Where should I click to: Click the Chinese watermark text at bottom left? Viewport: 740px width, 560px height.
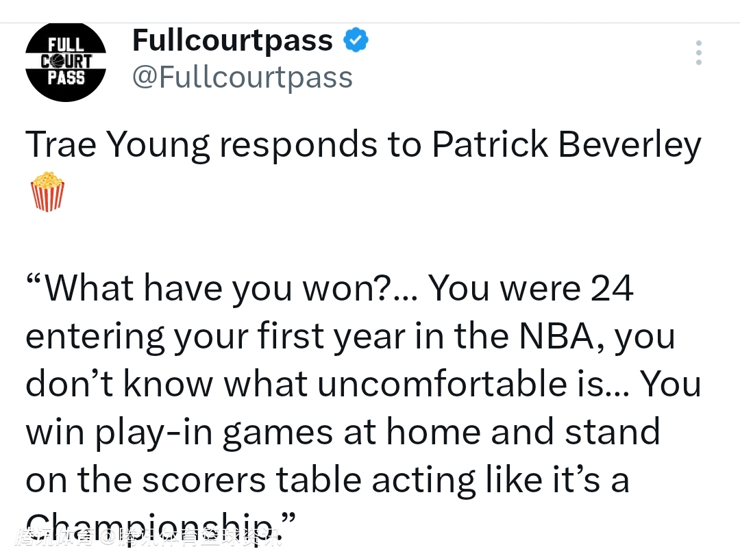point(148,537)
